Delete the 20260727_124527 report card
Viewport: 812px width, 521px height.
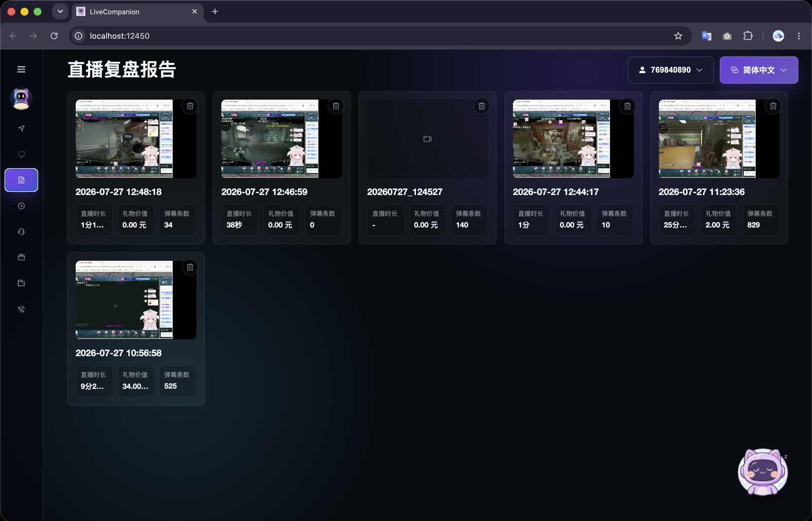click(x=482, y=106)
